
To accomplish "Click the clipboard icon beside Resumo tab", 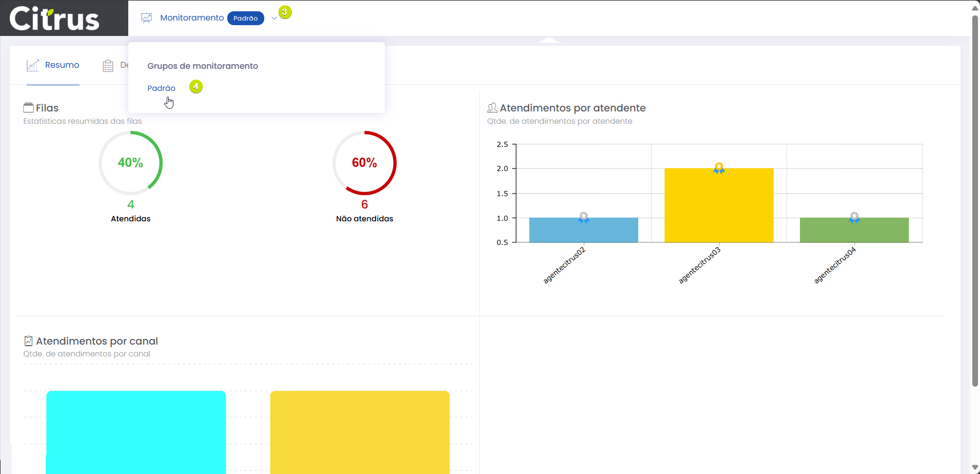I will [x=108, y=66].
